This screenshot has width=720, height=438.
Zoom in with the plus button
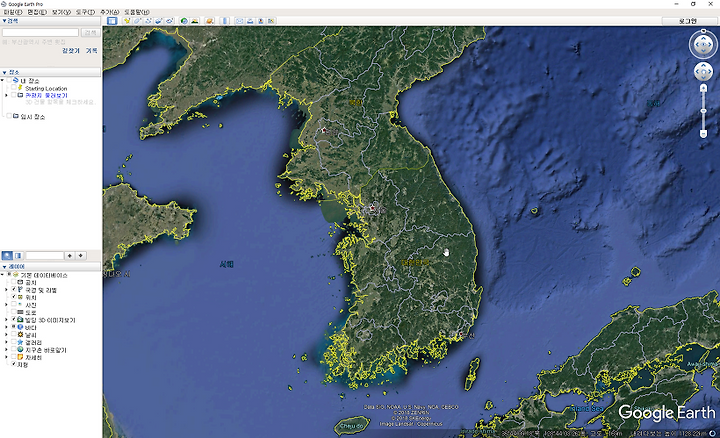tap(703, 87)
